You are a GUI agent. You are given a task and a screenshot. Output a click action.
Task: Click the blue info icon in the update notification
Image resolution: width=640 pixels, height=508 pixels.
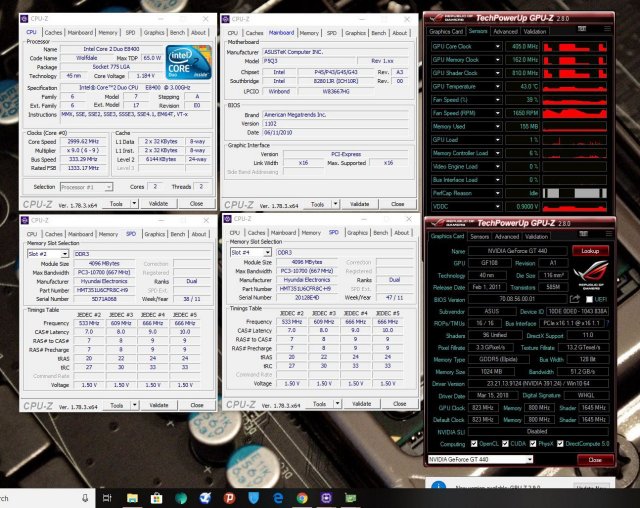point(439,486)
